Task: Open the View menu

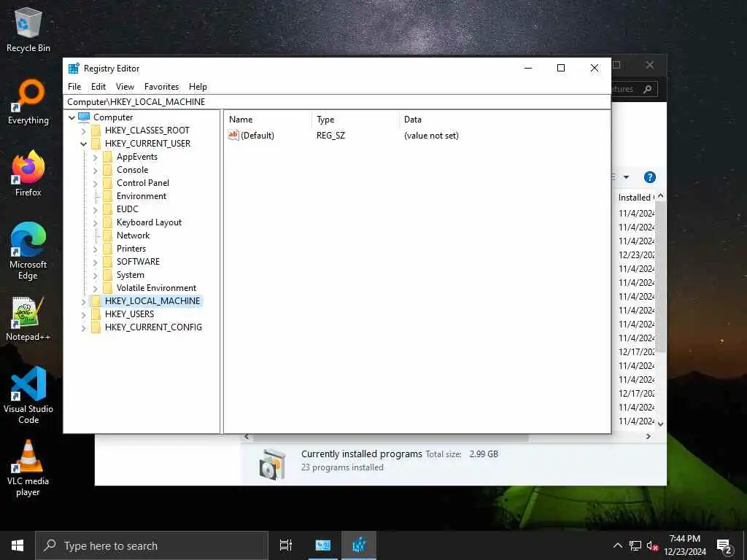Action: click(x=125, y=87)
